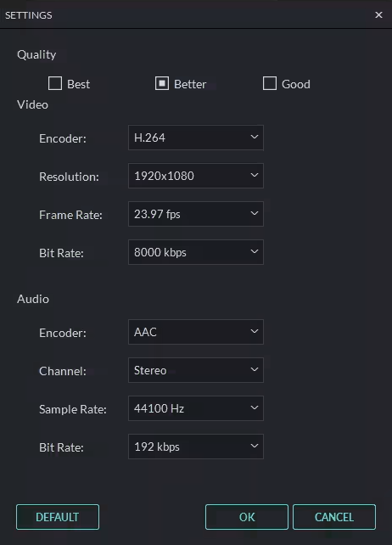Open the audio Encoder AAC dropdown

[x=196, y=332]
